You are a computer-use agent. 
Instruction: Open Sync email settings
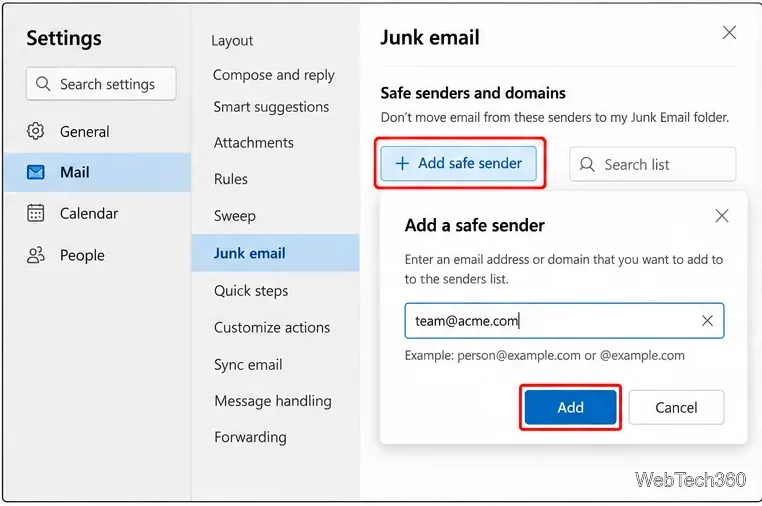[x=248, y=365]
